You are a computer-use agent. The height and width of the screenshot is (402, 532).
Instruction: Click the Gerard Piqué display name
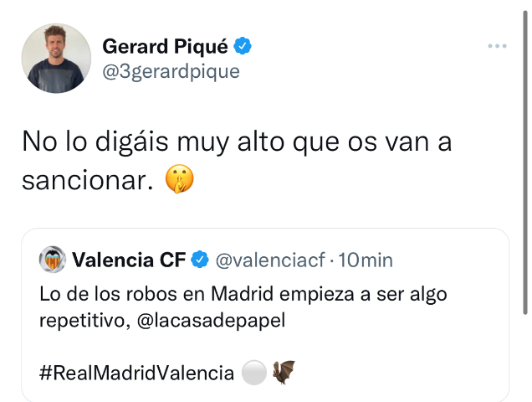pos(164,46)
